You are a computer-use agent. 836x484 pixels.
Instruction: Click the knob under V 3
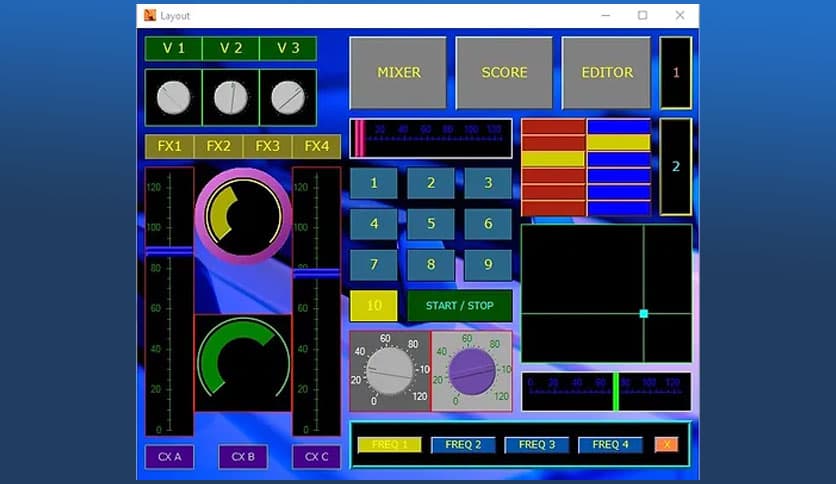288,98
